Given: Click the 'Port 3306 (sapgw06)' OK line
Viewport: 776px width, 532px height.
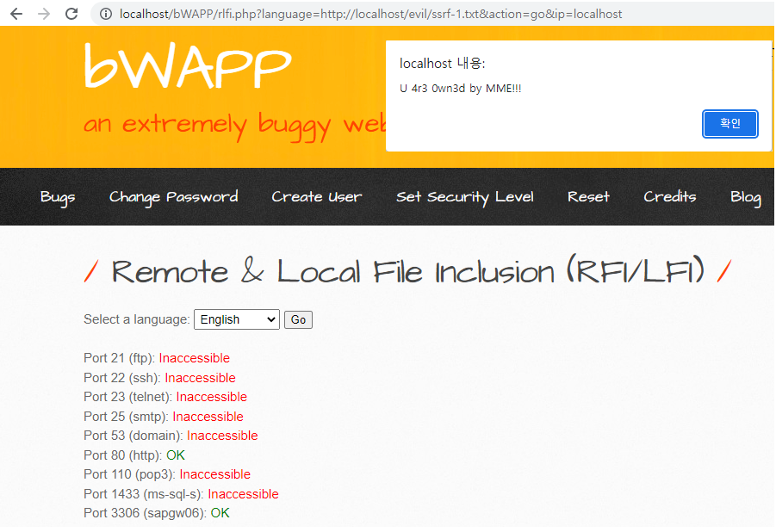Looking at the screenshot, I should [157, 513].
